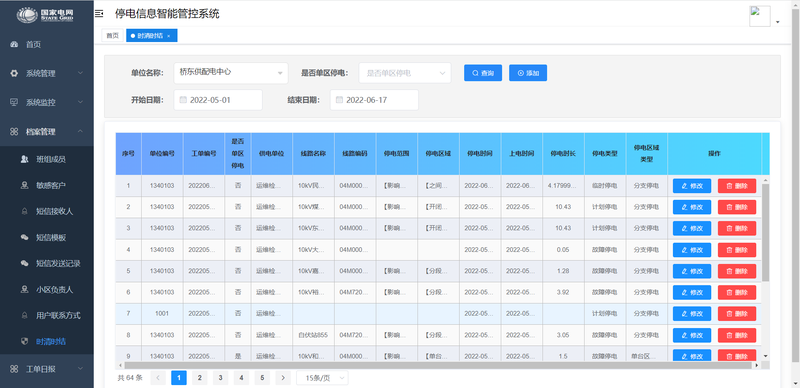Click the 停电类型 column header
Viewport: 800px width, 388px height.
605,154
